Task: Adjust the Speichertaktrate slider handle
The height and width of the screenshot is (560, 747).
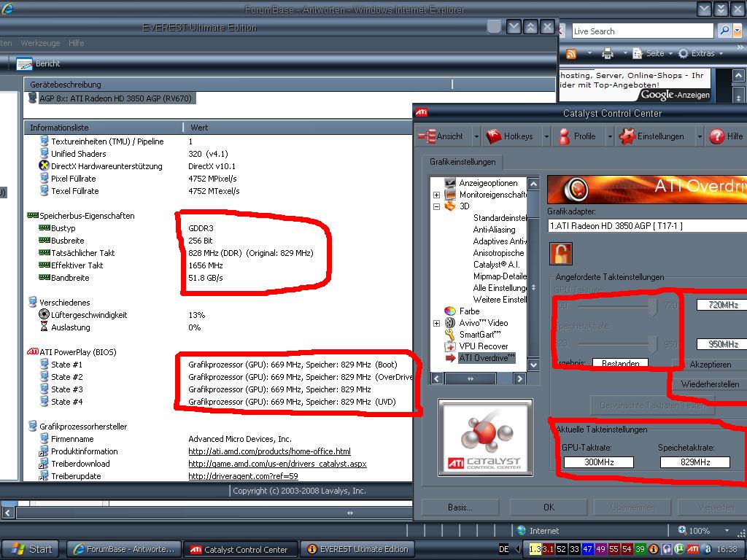Action: (653, 345)
